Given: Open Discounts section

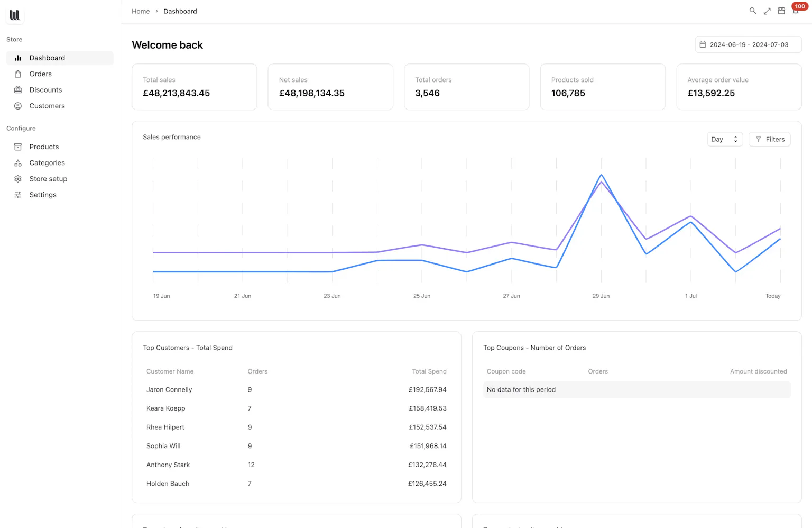Looking at the screenshot, I should (60, 90).
